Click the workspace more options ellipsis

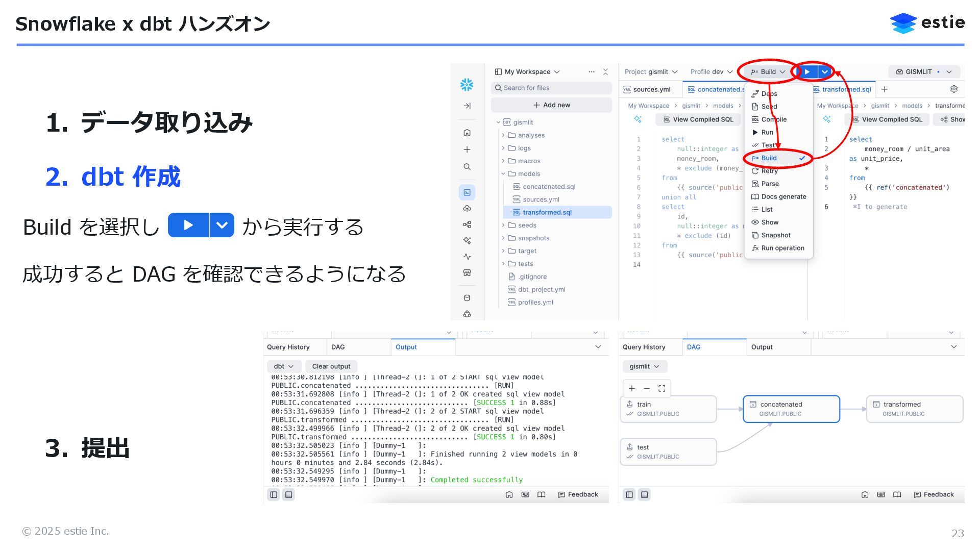[x=591, y=72]
